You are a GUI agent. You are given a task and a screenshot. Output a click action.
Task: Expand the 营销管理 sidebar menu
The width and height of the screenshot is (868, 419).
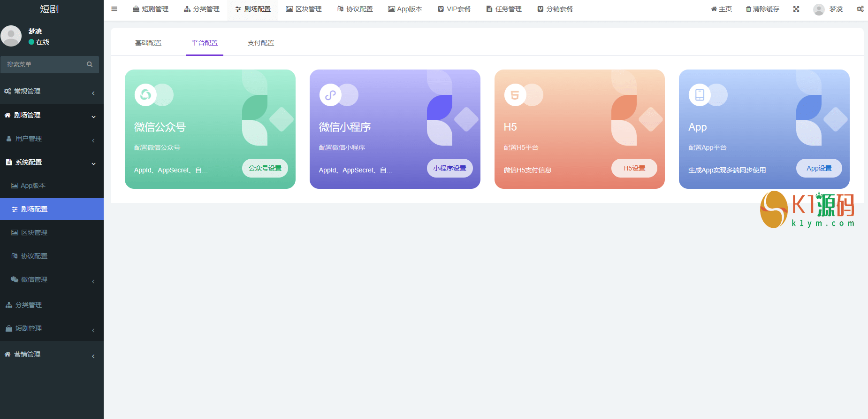point(52,354)
